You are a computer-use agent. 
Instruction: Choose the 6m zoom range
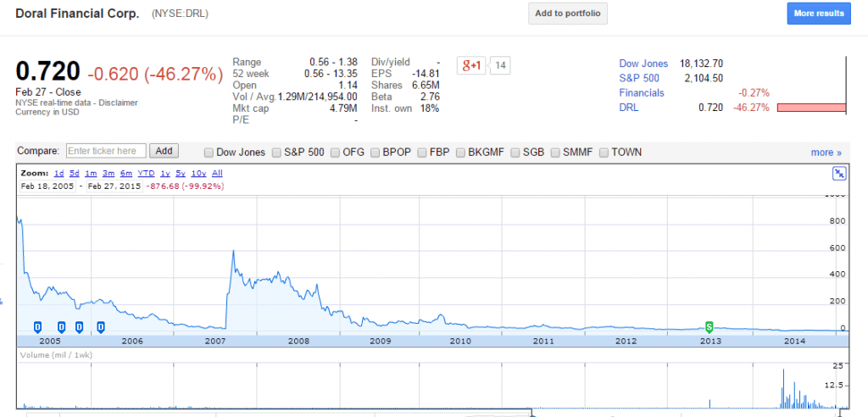[x=125, y=174]
